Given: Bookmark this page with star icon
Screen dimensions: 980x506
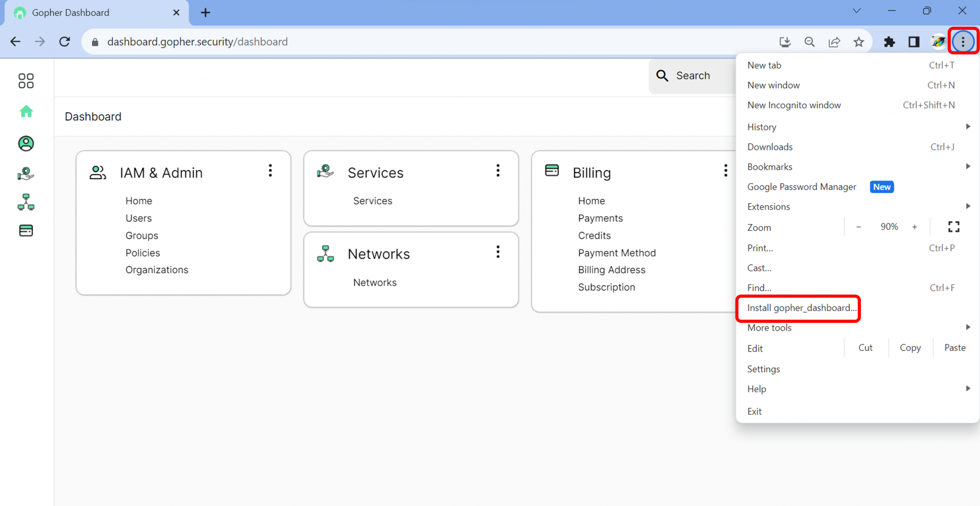Looking at the screenshot, I should click(x=859, y=42).
